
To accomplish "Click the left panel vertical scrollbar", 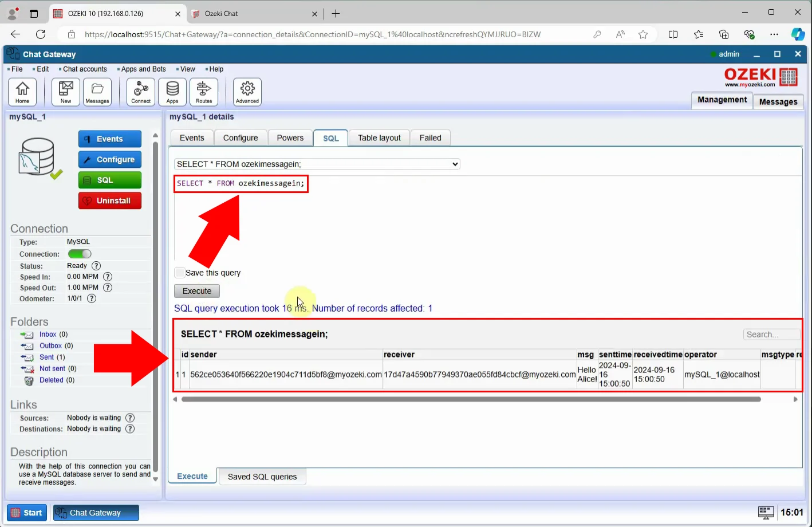I will [155, 306].
